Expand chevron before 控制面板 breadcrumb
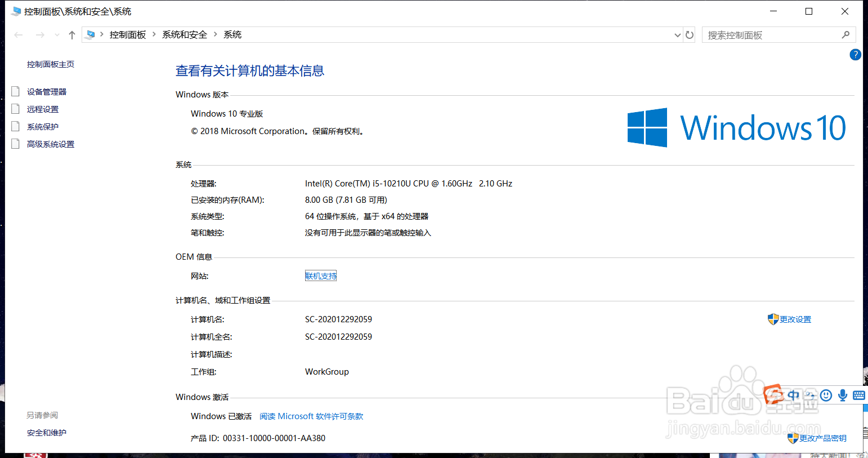The image size is (868, 458). [x=101, y=34]
